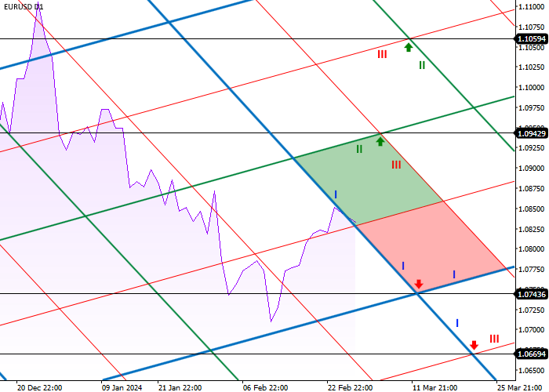549x392 pixels.
Task: Click the 1.09250 price axis value
Action: pos(532,148)
